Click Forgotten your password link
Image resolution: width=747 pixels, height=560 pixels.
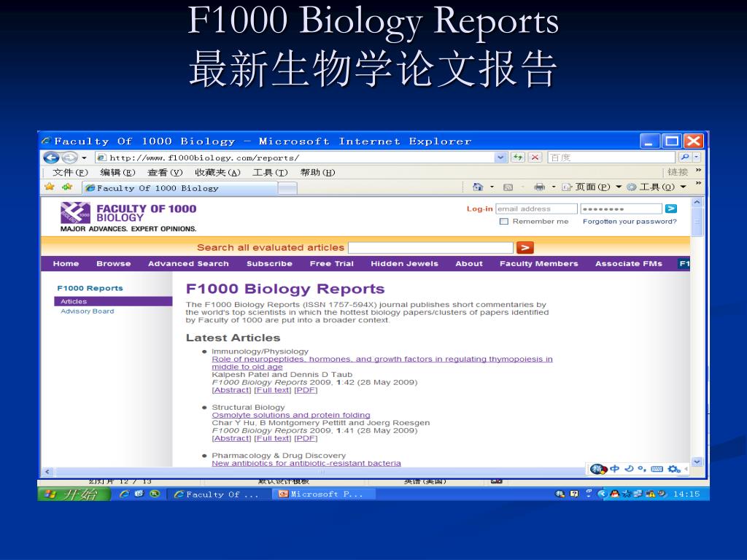[x=630, y=222]
